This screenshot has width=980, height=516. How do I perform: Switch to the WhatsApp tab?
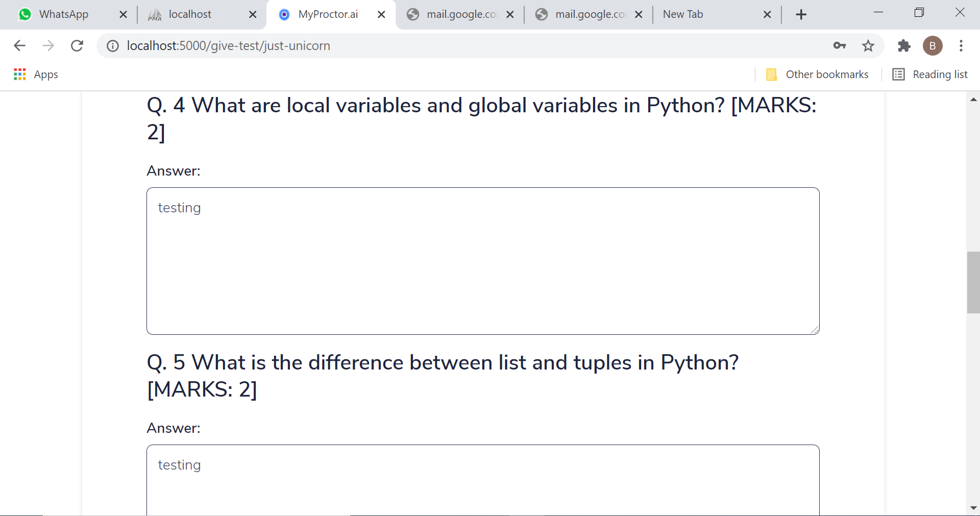point(64,15)
